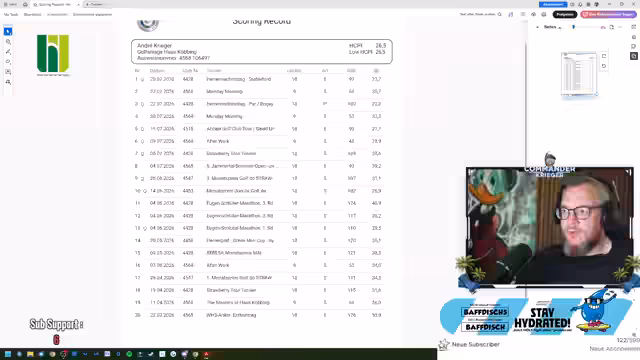Rotate page thumbnail clockwise
Image resolution: width=640 pixels, height=360 pixels.
[604, 56]
